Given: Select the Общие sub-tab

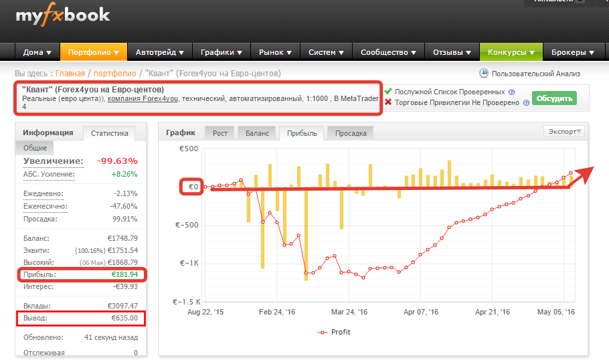Looking at the screenshot, I should pyautogui.click(x=35, y=148).
